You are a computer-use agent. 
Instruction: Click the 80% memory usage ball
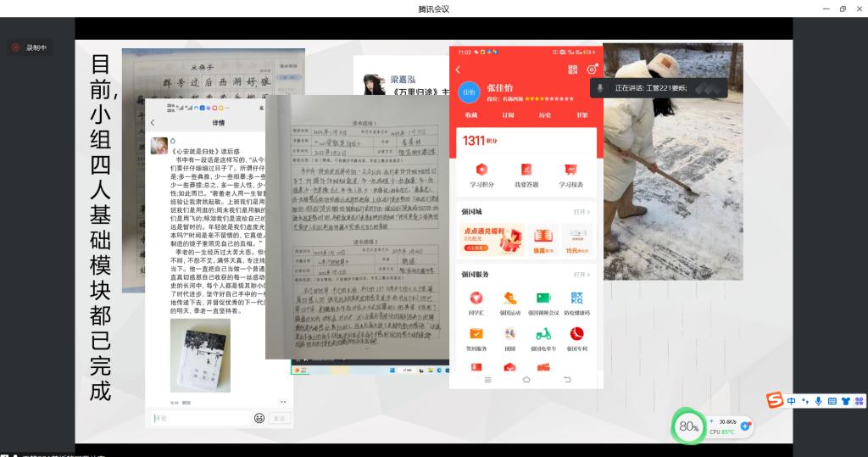(x=688, y=426)
